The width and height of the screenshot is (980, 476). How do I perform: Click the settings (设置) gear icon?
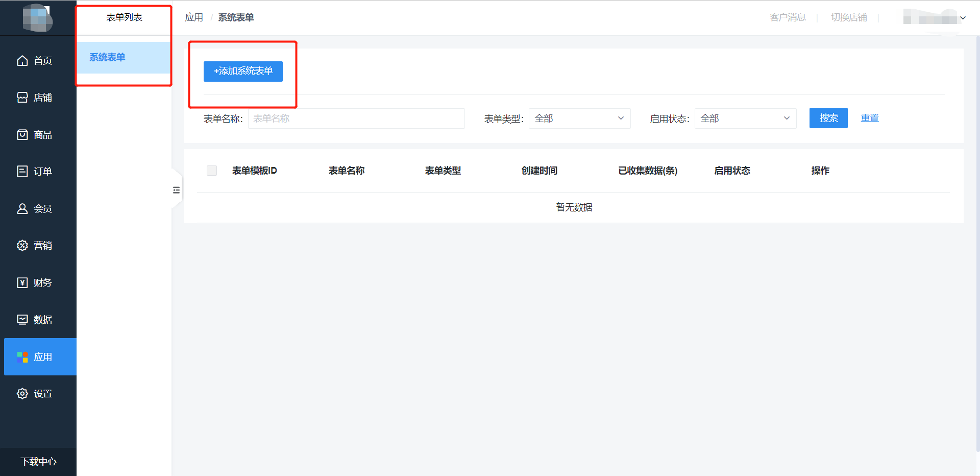click(22, 394)
